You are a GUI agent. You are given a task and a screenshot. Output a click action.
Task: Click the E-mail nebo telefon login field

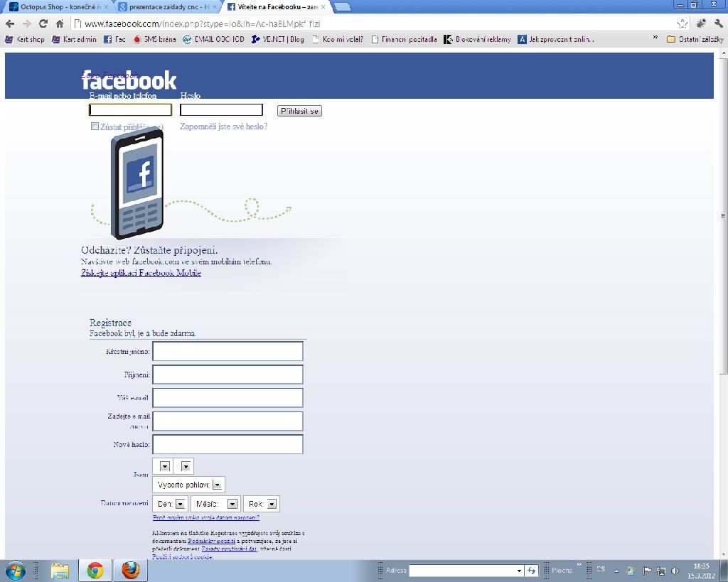click(x=131, y=109)
